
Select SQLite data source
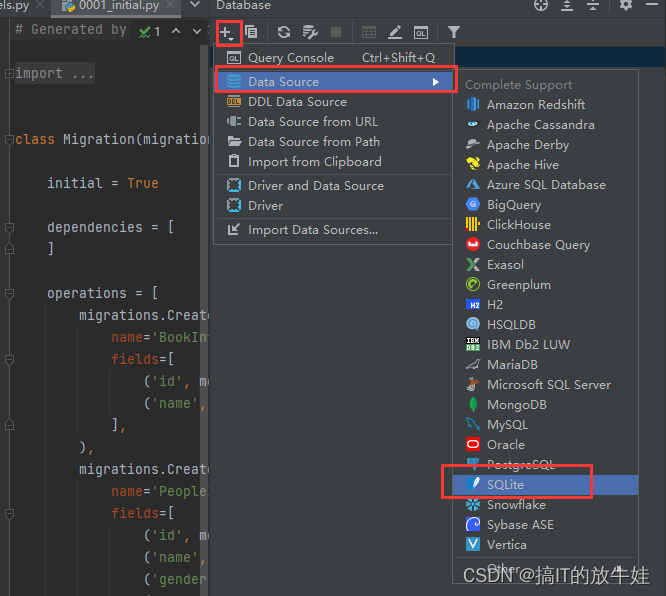pos(546,485)
